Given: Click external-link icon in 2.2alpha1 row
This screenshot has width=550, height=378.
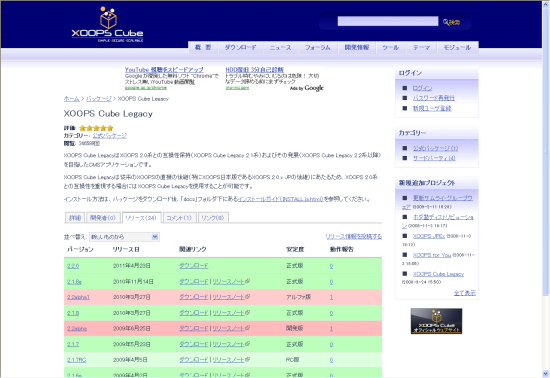Looking at the screenshot, I should click(247, 296).
